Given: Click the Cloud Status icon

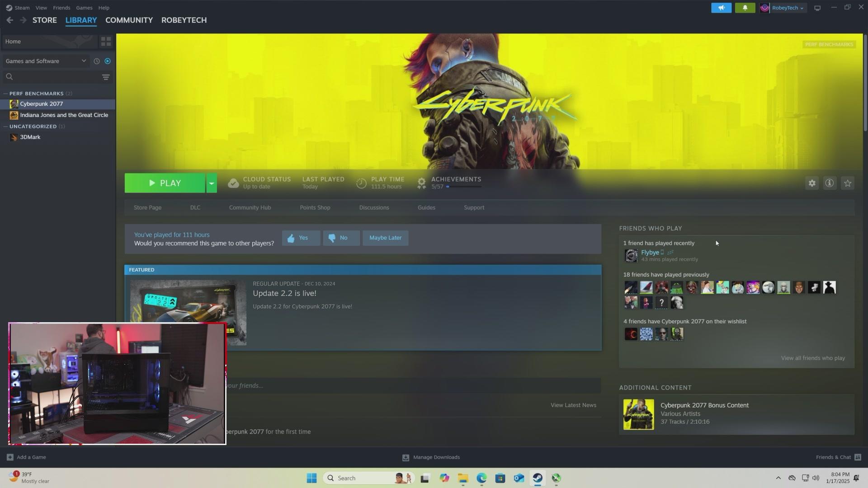Looking at the screenshot, I should pos(233,183).
